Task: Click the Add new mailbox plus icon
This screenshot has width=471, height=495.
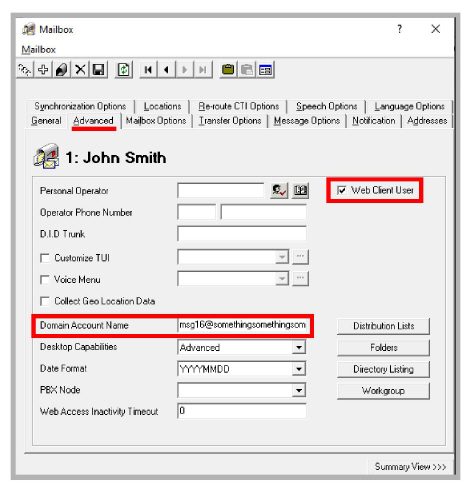Action: click(43, 70)
